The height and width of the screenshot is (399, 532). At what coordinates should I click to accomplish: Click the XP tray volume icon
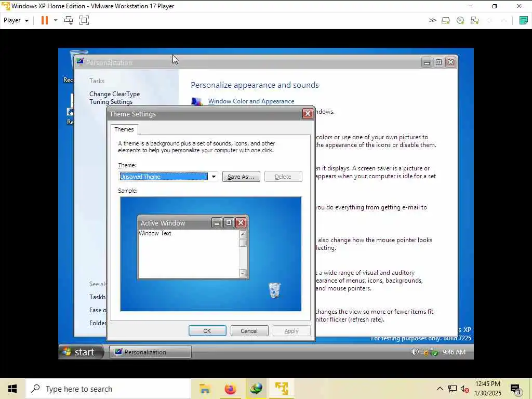pyautogui.click(x=415, y=352)
